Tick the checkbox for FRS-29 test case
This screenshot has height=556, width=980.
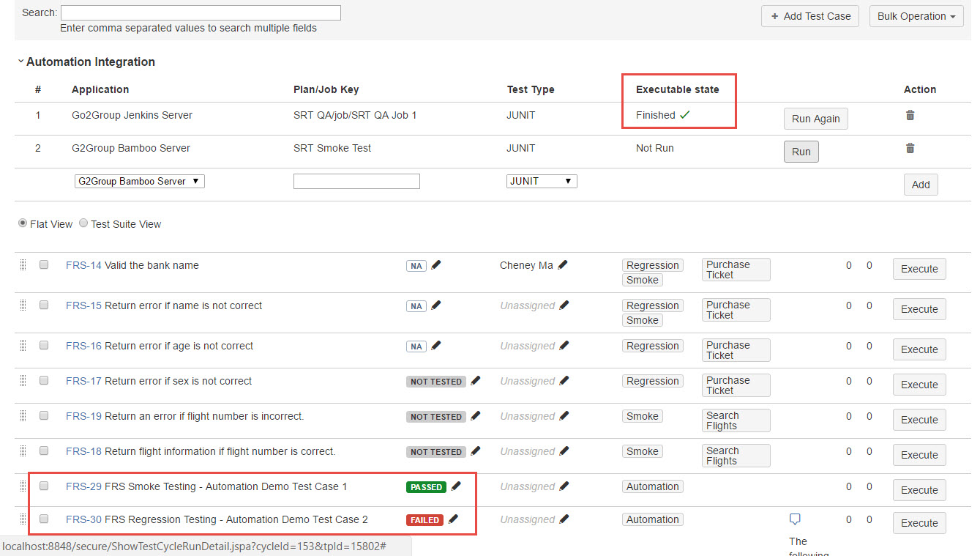tap(44, 486)
